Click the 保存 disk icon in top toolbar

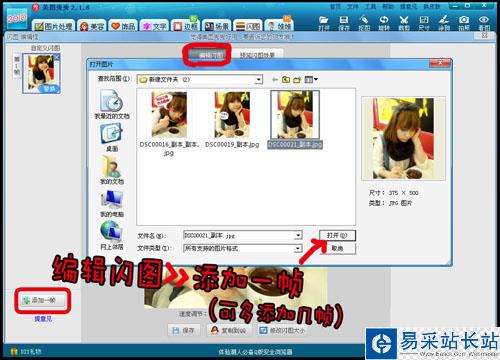[x=344, y=23]
